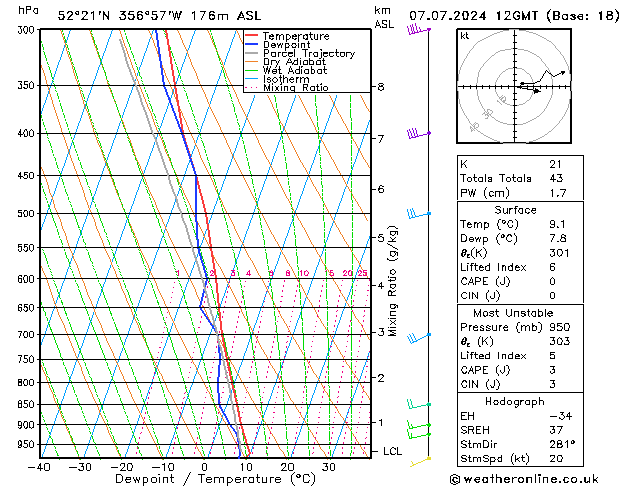Click the Wet Adiabat legend entry
Screen dimensions: 629x486
(295, 71)
